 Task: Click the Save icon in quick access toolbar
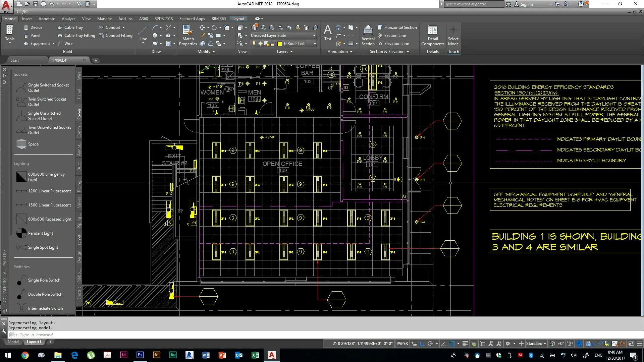[35, 4]
